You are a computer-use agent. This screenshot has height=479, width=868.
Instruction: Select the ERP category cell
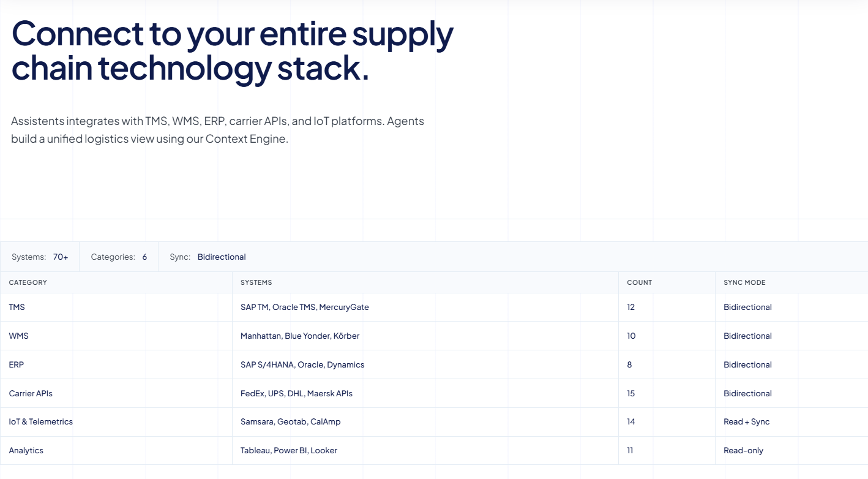tap(116, 364)
